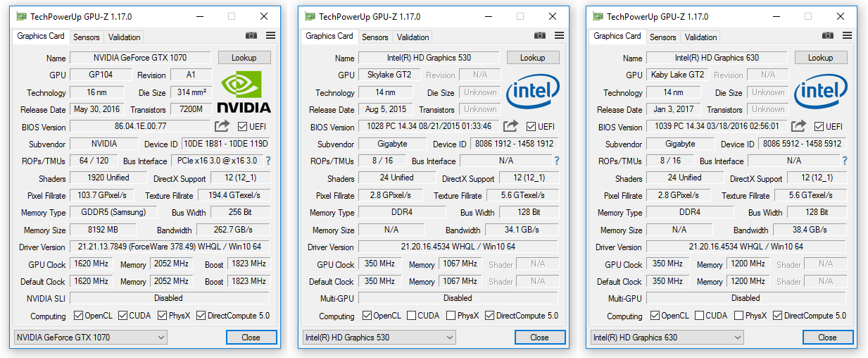Switch to Validation tab in GTX 1070 window
The height and width of the screenshot is (358, 868).
click(125, 37)
